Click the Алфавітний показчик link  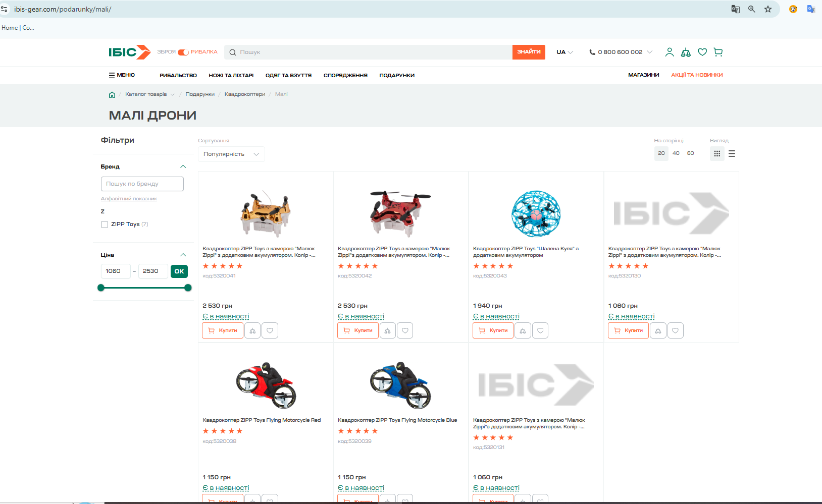click(x=129, y=199)
